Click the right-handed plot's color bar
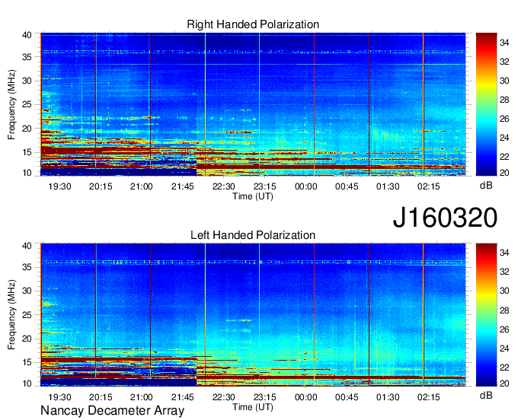518x420 pixels. coord(486,104)
